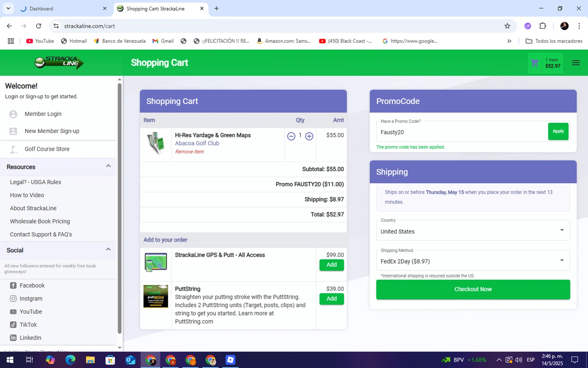The image size is (588, 368).
Task: Click the address bar URL
Action: (89, 26)
